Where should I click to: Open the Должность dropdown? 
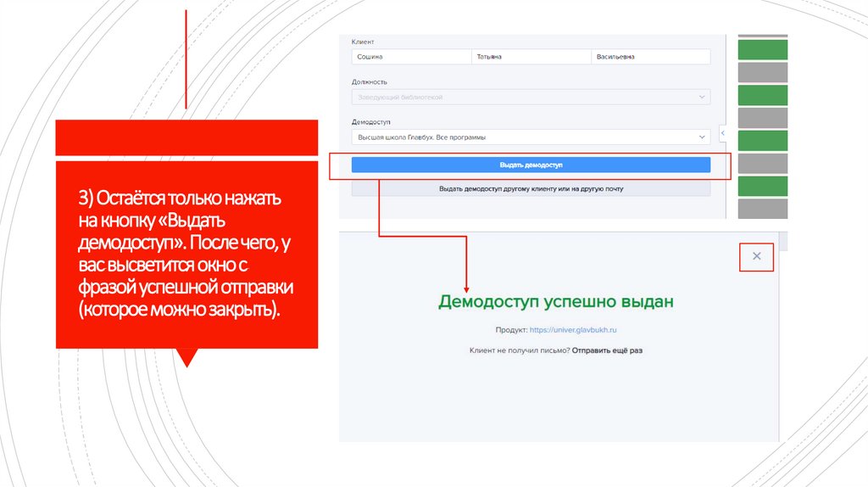[x=531, y=97]
